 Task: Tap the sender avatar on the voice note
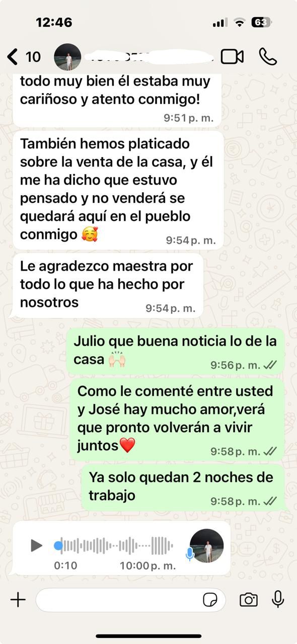[x=206, y=545]
